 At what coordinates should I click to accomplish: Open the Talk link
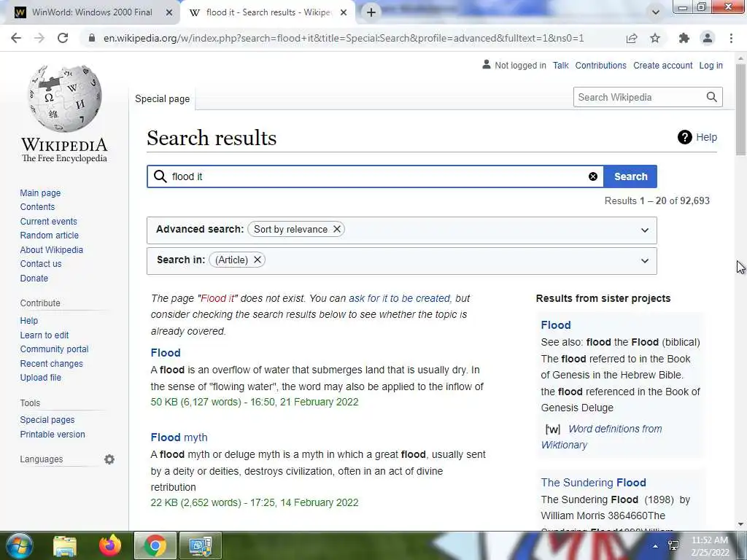561,66
